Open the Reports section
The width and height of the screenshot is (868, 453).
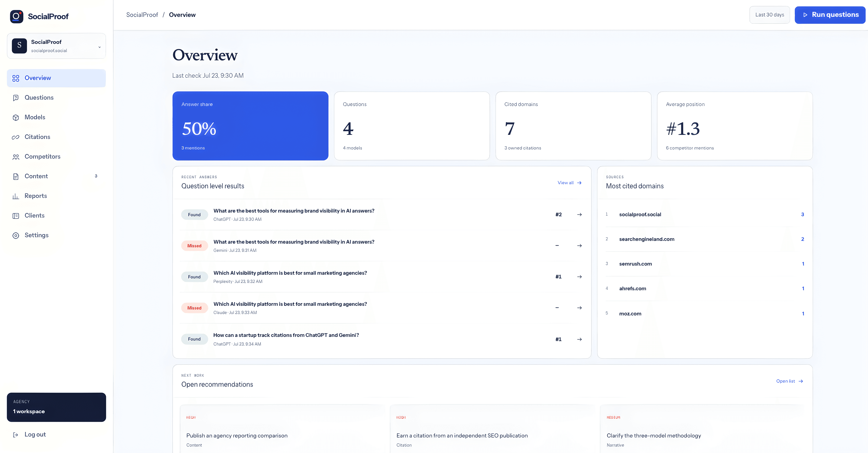coord(56,196)
